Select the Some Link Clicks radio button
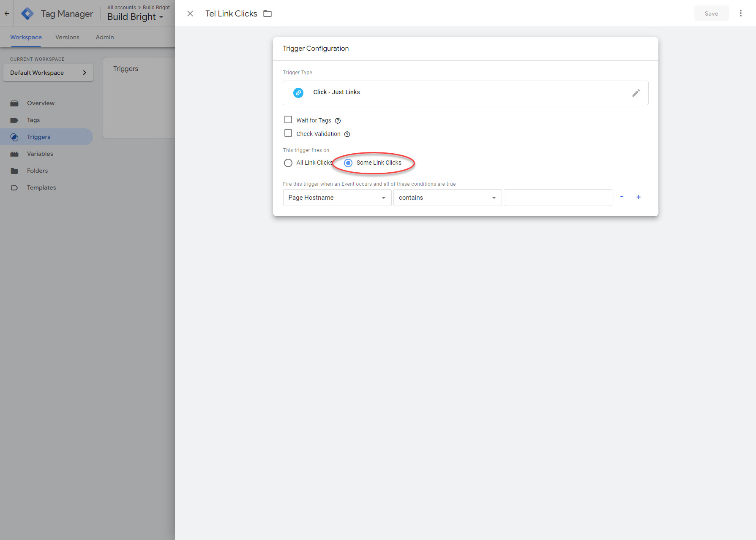 tap(348, 163)
